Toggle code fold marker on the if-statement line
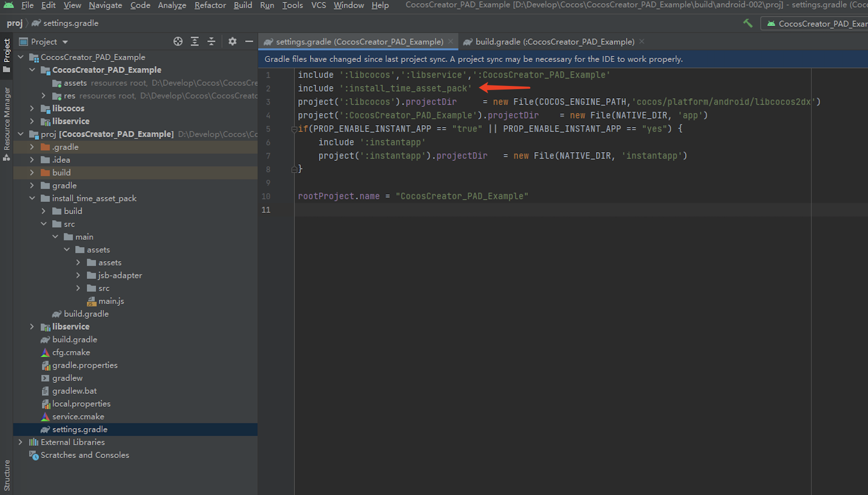Image resolution: width=868 pixels, height=495 pixels. pyautogui.click(x=294, y=129)
